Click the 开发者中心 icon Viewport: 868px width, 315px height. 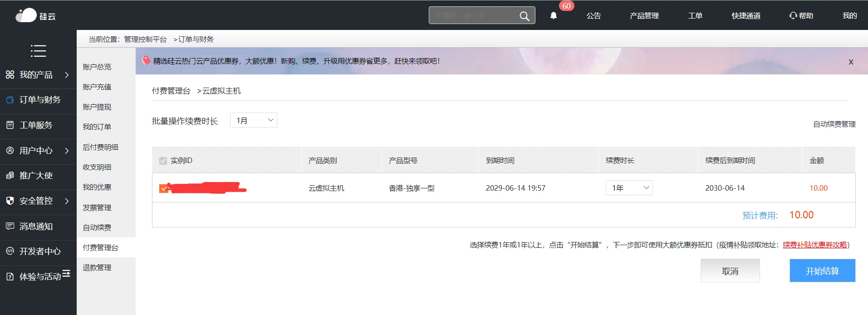pos(10,251)
